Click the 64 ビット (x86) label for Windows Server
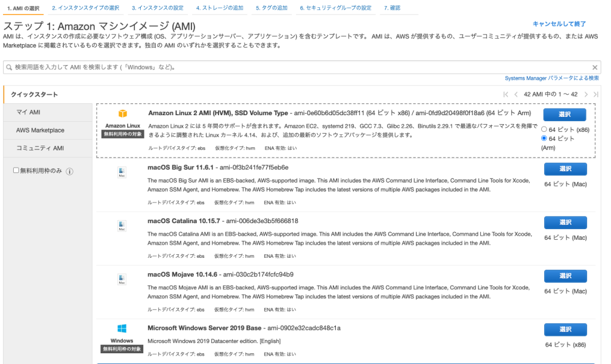The width and height of the screenshot is (611, 364). 566,345
